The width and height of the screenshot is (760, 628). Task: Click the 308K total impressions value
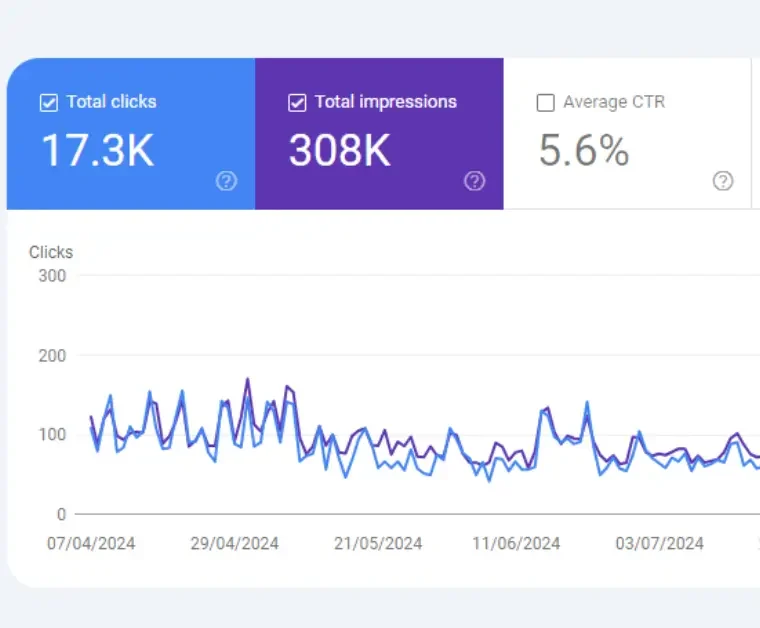pyautogui.click(x=340, y=150)
